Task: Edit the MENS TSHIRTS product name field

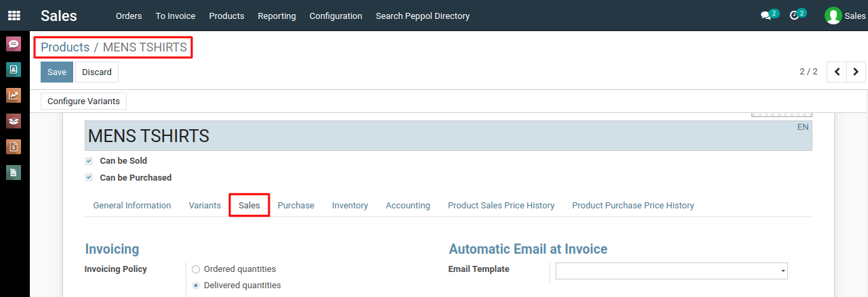Action: point(448,136)
